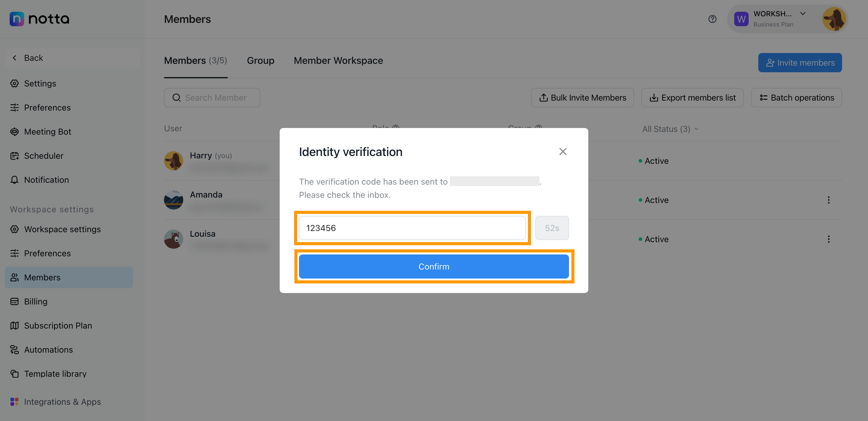This screenshot has width=868, height=421.
Task: Open Template library in sidebar
Action: pos(69,374)
